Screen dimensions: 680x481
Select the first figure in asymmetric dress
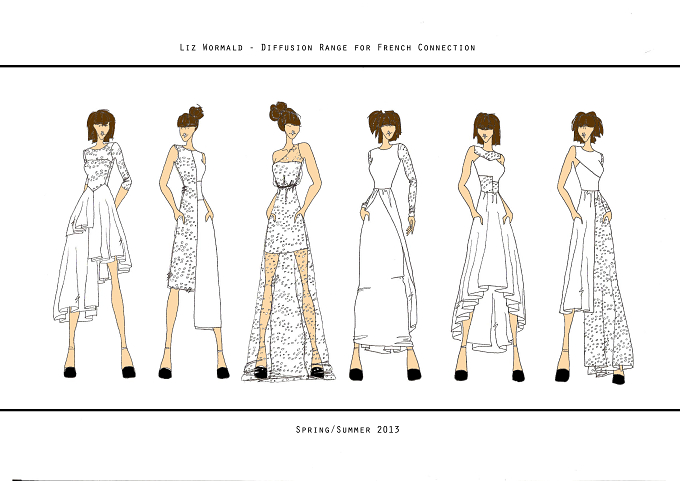tap(94, 244)
